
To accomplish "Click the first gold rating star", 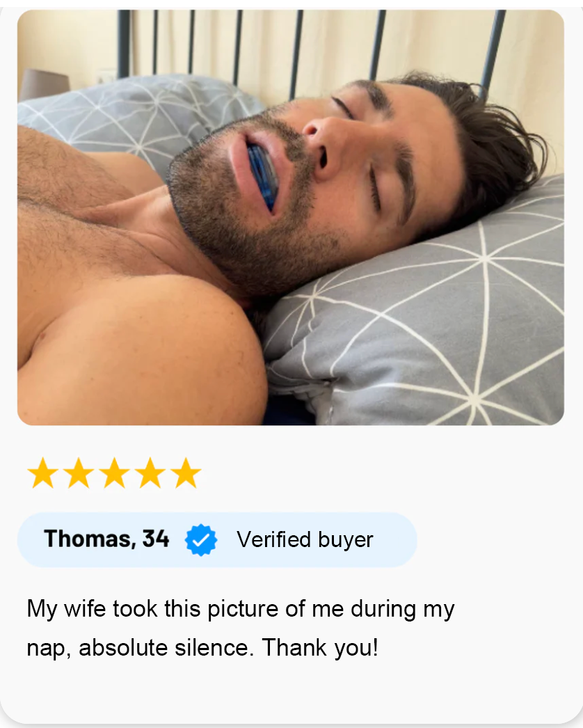I will (43, 473).
